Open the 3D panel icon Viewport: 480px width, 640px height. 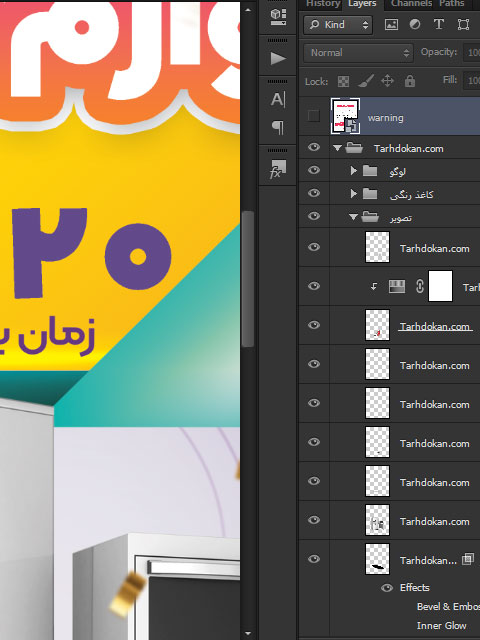coord(278,16)
